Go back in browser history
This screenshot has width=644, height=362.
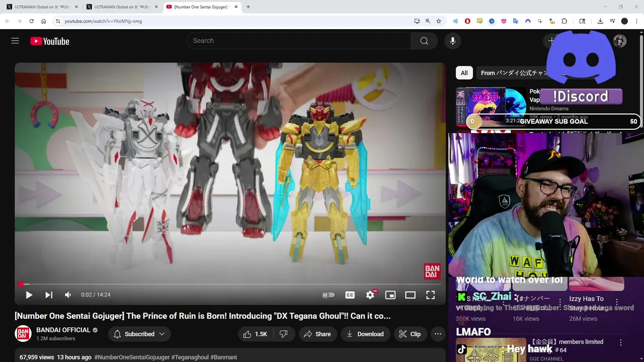click(7, 21)
